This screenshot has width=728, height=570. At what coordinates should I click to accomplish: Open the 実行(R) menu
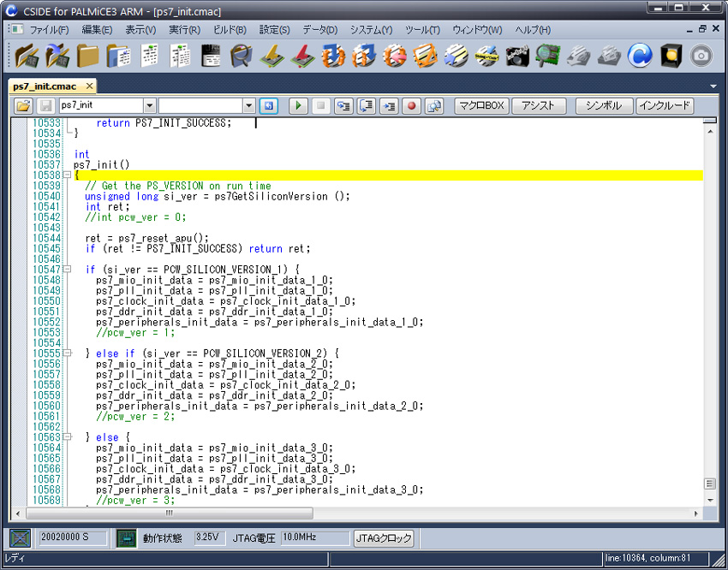tap(184, 30)
